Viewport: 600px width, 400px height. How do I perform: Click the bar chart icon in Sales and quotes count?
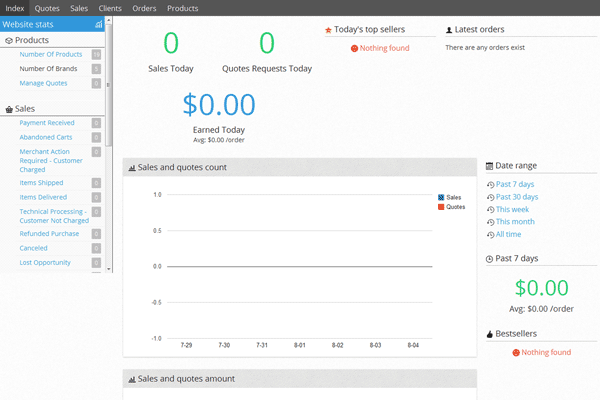point(132,168)
